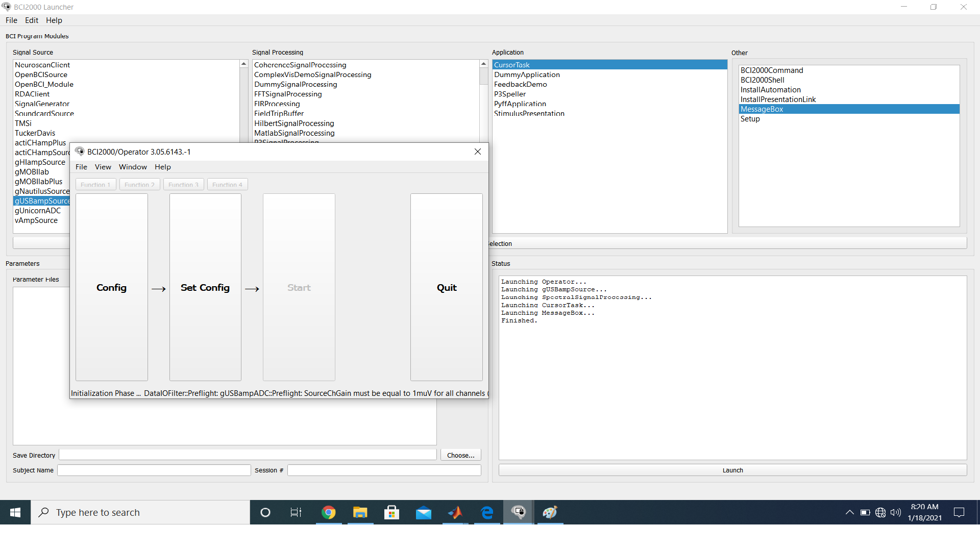Viewport: 980px width, 551px height.
Task: Open Task View on taskbar
Action: point(296,512)
